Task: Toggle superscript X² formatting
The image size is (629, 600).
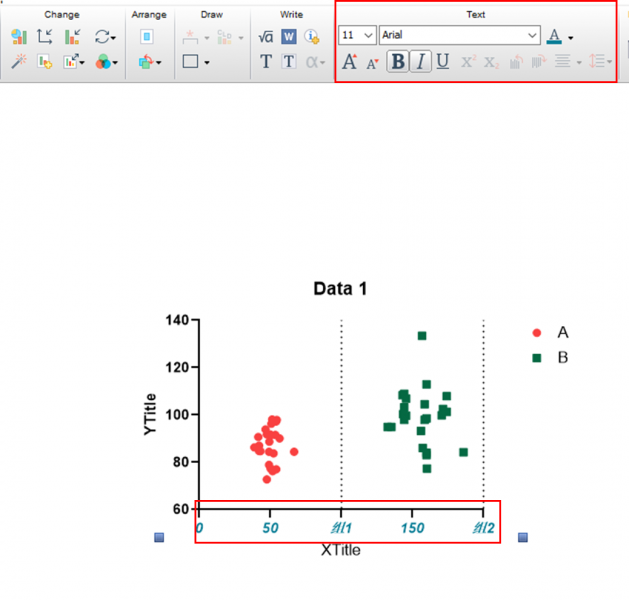Action: pos(468,62)
